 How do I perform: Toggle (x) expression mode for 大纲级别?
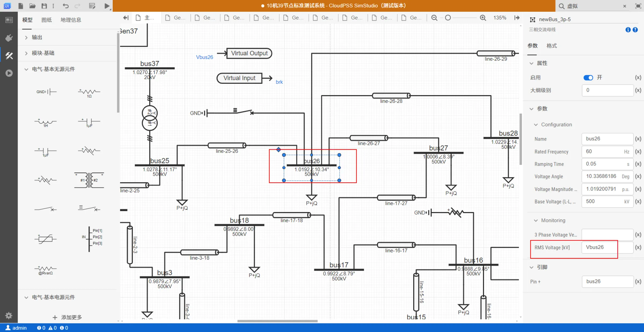point(638,90)
